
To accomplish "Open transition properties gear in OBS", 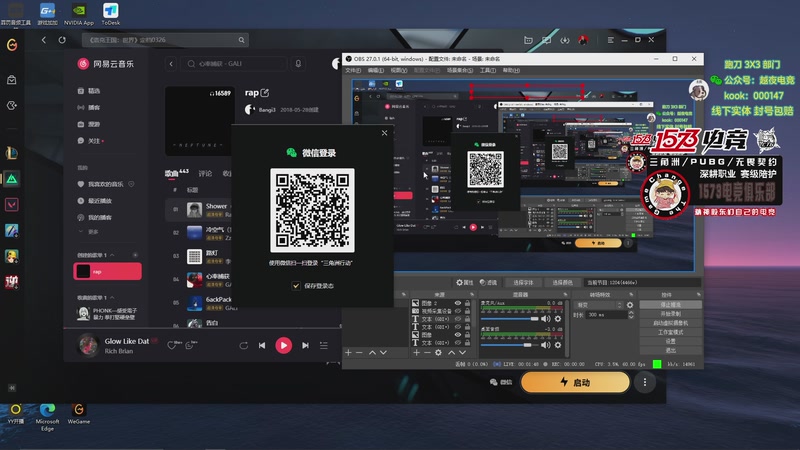I will click(630, 305).
